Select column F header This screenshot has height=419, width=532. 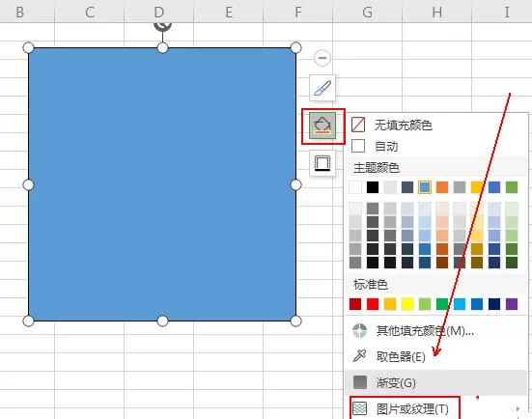298,13
